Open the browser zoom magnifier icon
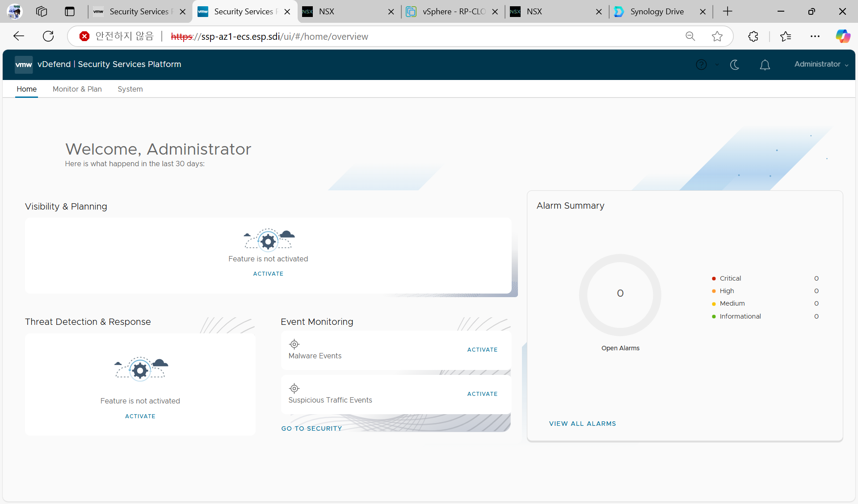This screenshot has width=858, height=504. tap(690, 36)
